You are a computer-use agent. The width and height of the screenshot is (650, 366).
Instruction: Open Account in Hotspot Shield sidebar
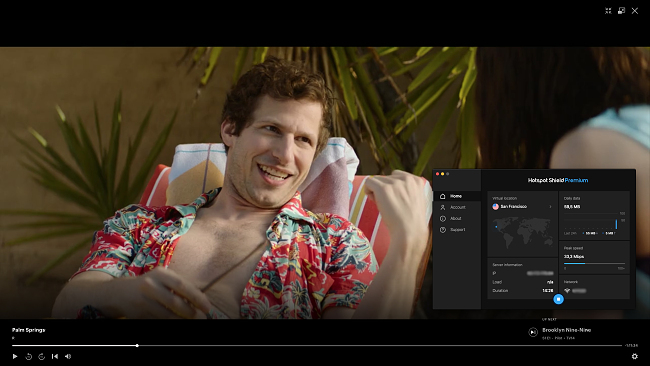[x=457, y=207]
